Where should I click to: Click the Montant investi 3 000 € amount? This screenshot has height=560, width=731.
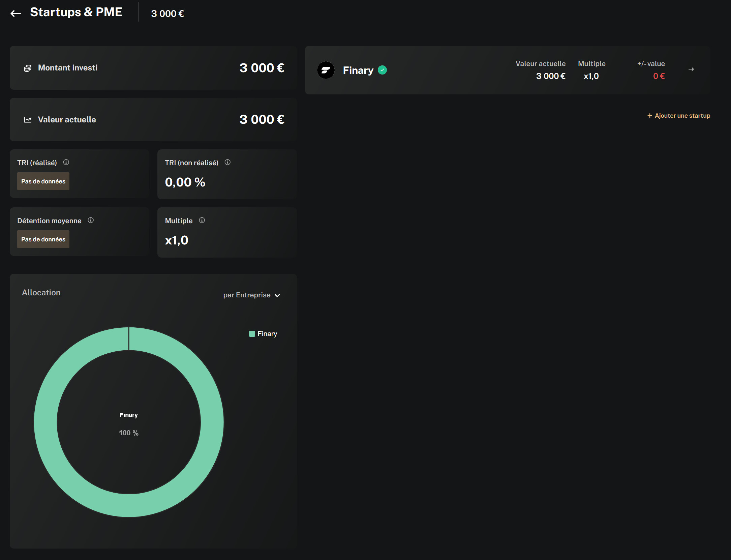pos(262,68)
